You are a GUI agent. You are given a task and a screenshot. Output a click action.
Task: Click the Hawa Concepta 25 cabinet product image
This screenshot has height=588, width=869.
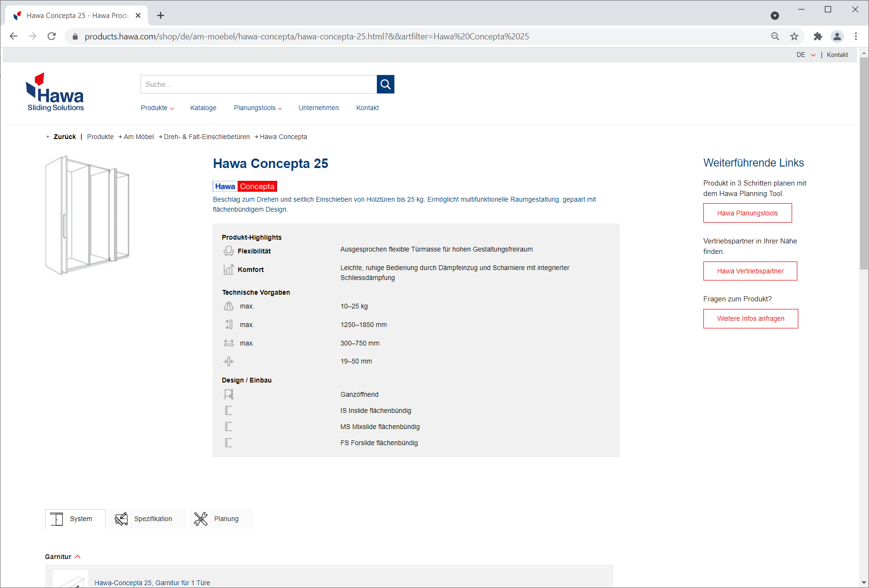pyautogui.click(x=87, y=215)
